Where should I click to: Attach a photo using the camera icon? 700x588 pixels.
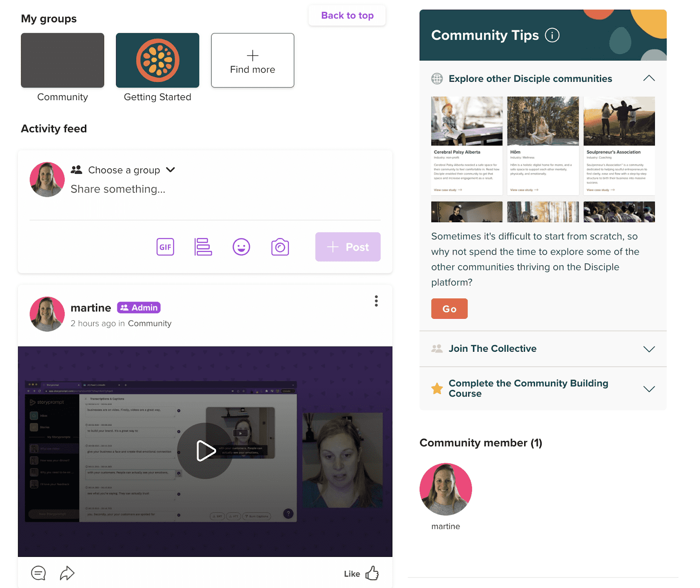(280, 247)
